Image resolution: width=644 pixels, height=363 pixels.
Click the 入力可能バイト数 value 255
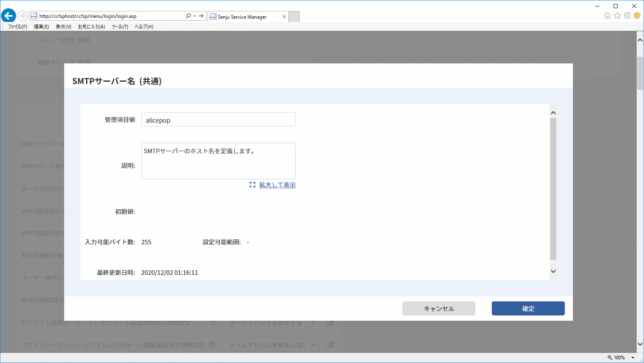[x=146, y=242]
